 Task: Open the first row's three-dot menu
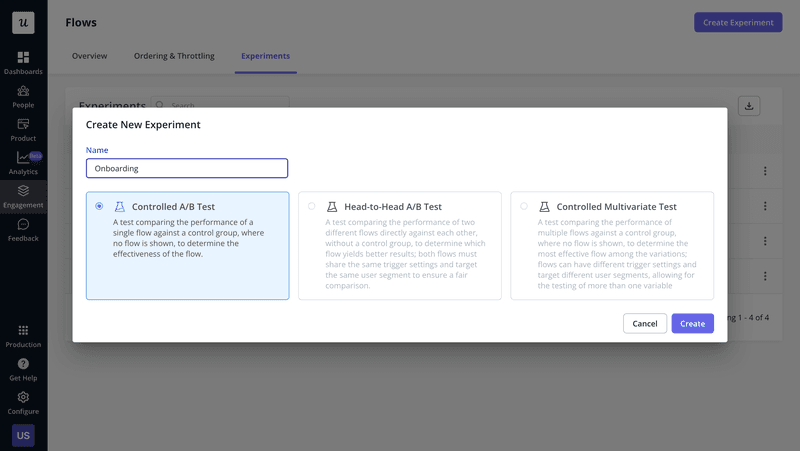(765, 171)
